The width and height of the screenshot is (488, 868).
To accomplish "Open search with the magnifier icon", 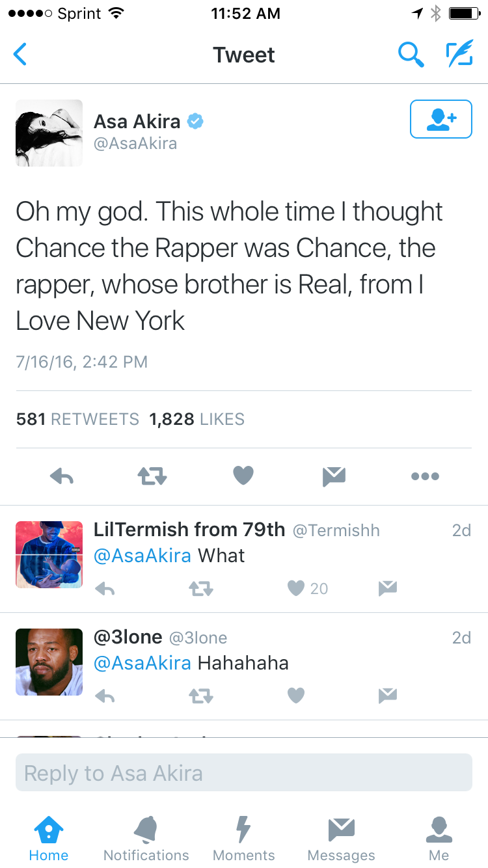I will click(x=411, y=55).
